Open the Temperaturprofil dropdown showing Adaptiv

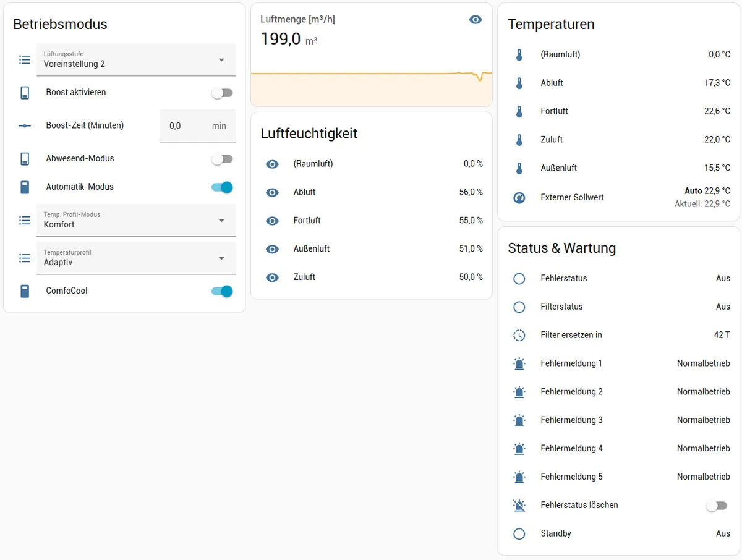[136, 258]
